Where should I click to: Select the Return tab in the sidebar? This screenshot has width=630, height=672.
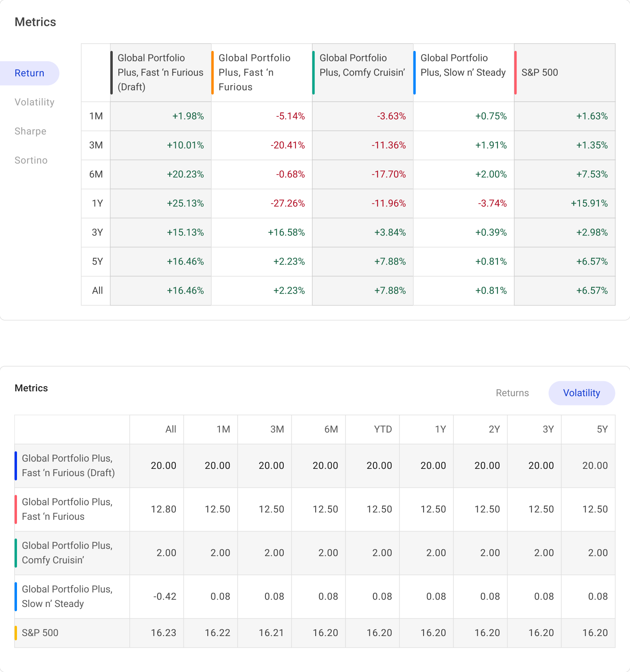pos(29,73)
